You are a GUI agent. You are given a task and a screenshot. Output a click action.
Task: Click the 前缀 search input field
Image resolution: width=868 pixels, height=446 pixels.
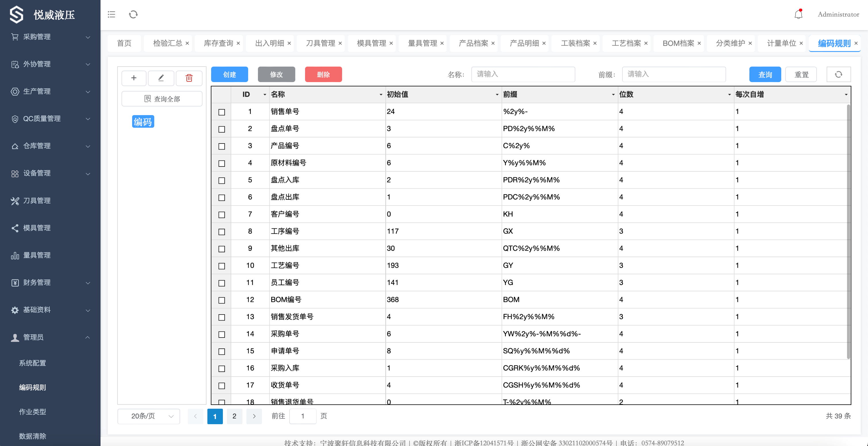(x=674, y=74)
